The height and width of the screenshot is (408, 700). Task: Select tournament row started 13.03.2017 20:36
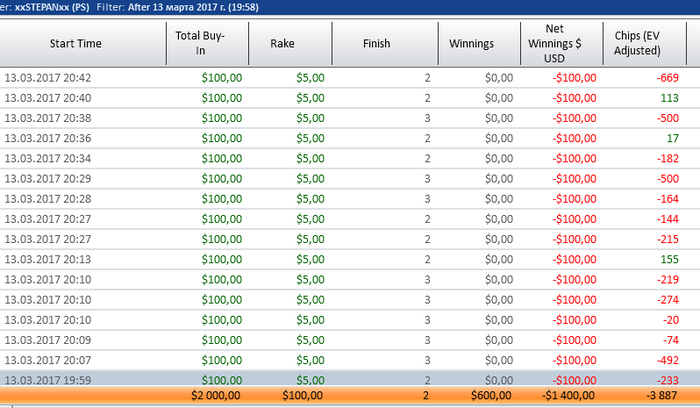tap(350, 138)
